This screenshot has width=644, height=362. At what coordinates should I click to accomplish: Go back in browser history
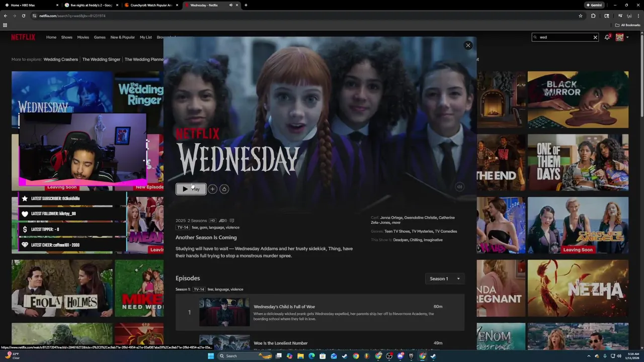(6, 16)
